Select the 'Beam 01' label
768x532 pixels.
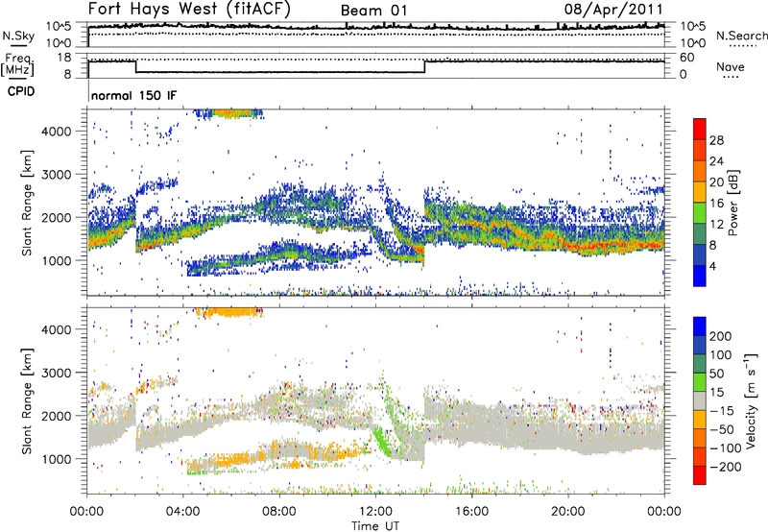[x=373, y=11]
